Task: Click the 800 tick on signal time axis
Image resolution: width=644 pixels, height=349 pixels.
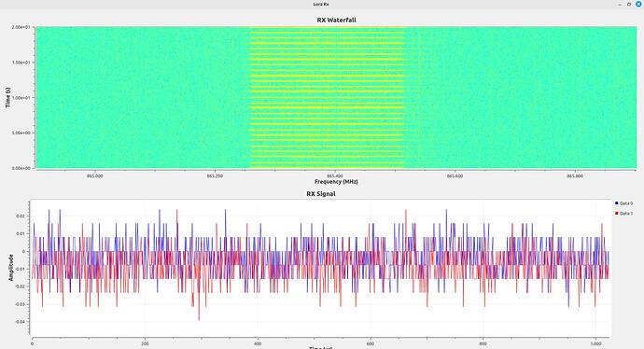Action: coord(483,344)
